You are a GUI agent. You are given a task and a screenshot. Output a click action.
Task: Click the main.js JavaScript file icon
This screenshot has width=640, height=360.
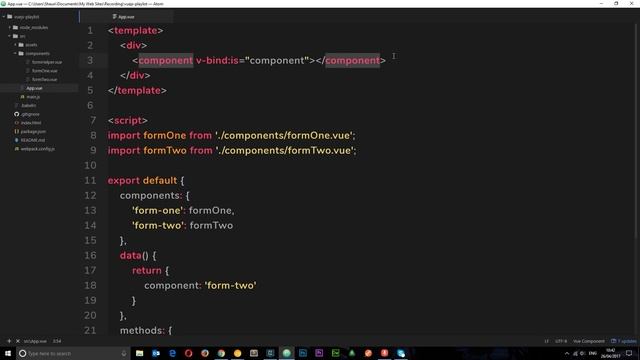click(x=22, y=97)
